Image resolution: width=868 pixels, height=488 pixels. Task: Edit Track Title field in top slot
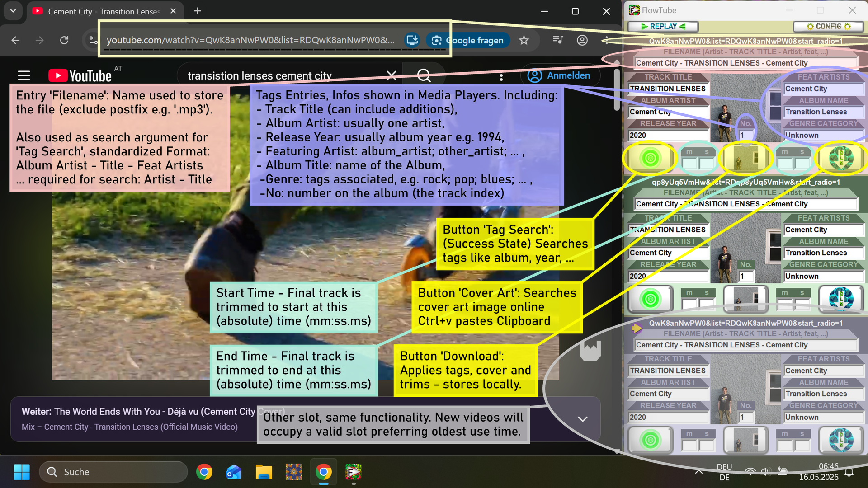668,89
